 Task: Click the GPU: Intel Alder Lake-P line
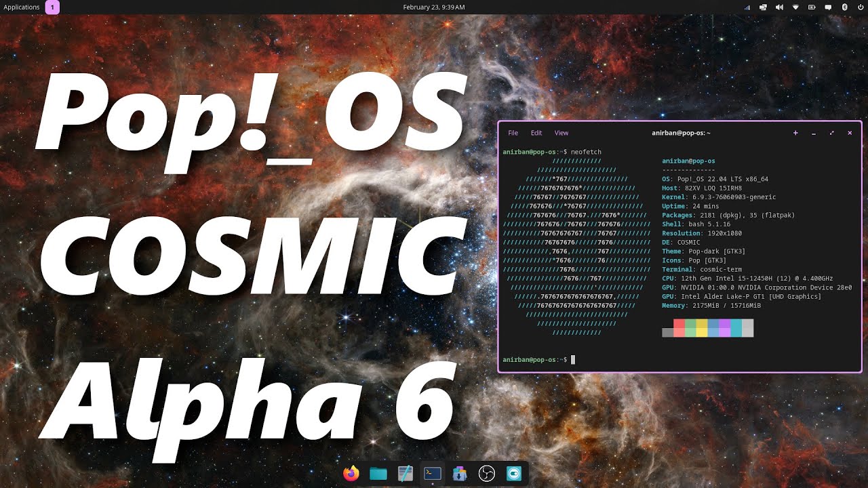point(742,296)
